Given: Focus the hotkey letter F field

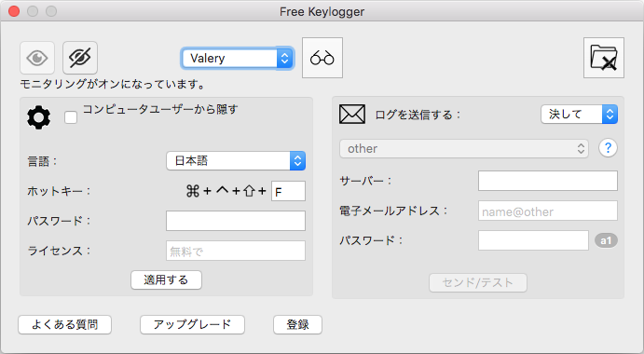Looking at the screenshot, I should (x=288, y=191).
